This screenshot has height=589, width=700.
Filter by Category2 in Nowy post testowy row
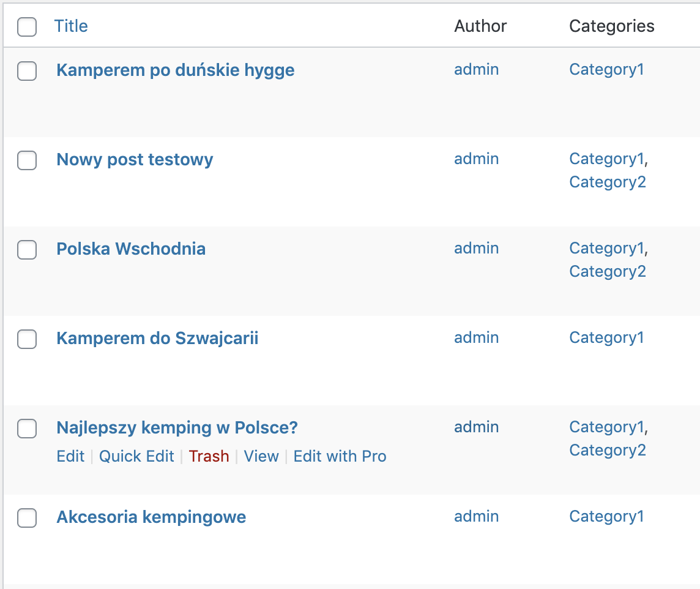(x=608, y=182)
